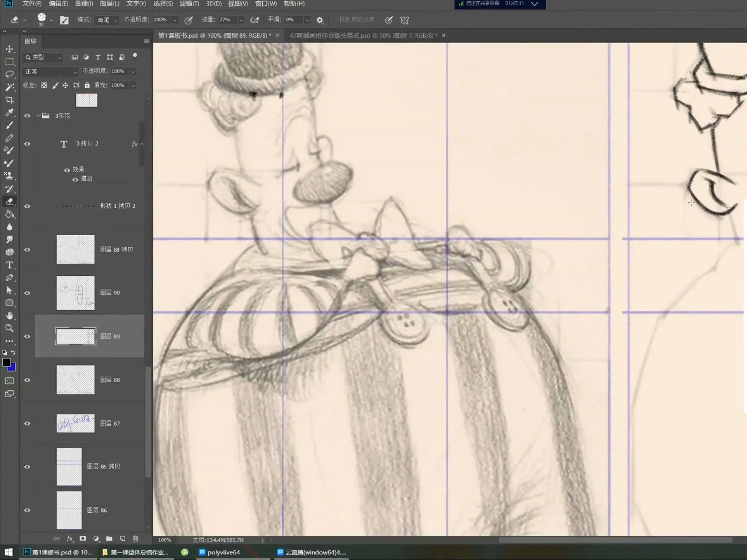Open layer filter 类型 dropdown

pos(43,57)
